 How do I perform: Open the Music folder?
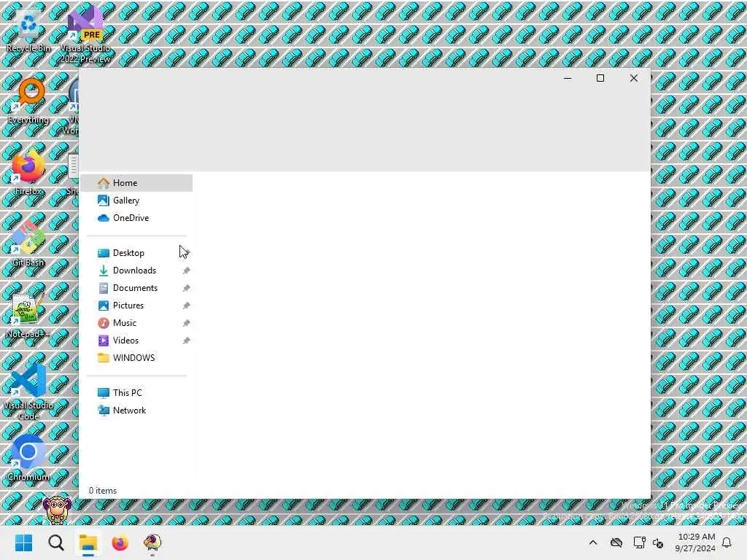(136, 323)
